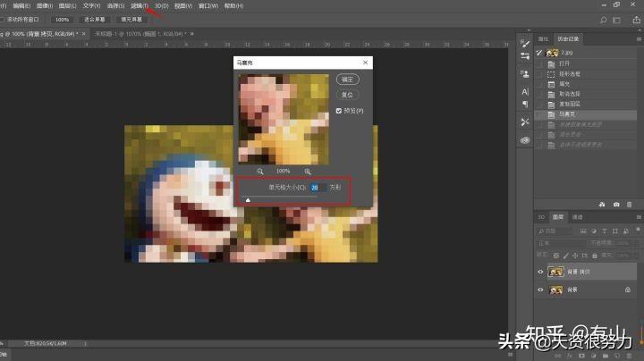Viewport: 644px width, 361px height.
Task: Click the 100% zoom button in options bar
Action: (x=62, y=20)
